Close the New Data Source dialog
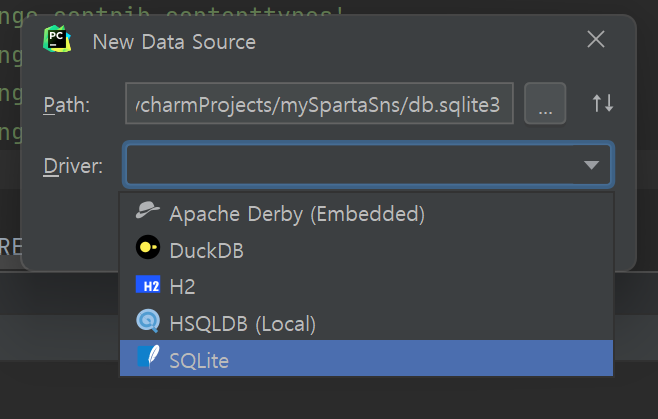This screenshot has width=658, height=419. point(596,39)
